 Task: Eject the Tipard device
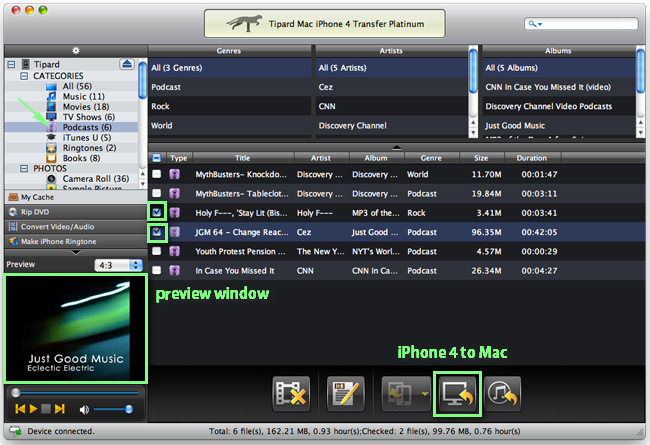[127, 64]
